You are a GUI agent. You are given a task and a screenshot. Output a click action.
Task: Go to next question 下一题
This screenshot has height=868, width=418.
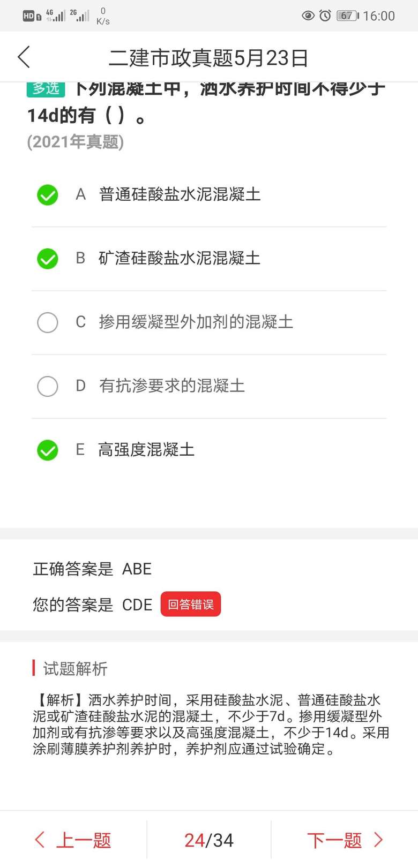tap(334, 840)
